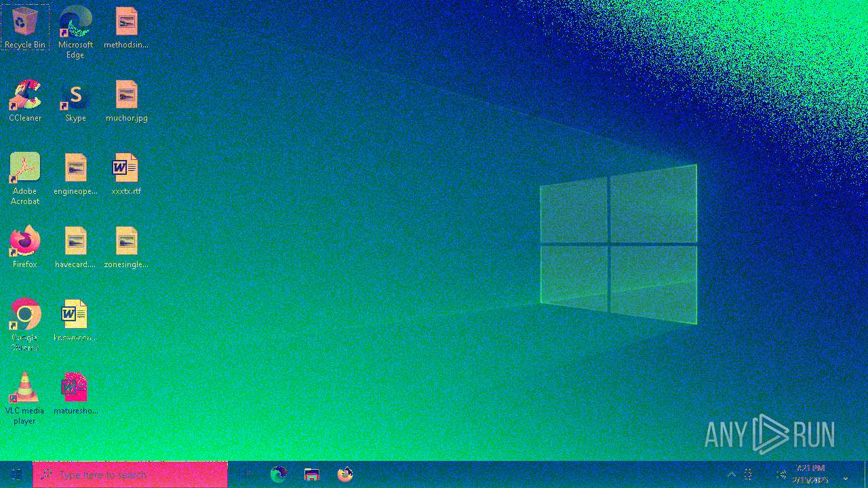Screen dimensions: 868x488
Task: Show hidden system tray icons
Action: 731,474
